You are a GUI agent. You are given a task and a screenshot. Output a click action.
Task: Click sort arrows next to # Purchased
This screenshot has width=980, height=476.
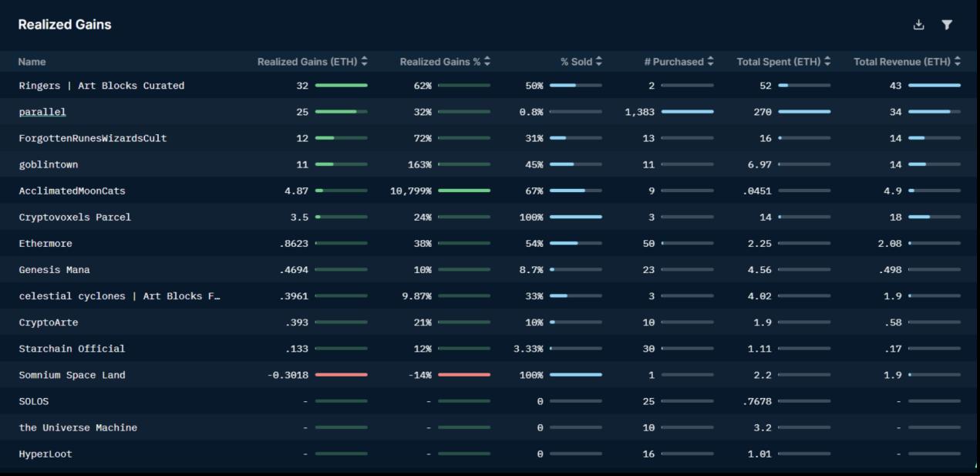(x=710, y=62)
